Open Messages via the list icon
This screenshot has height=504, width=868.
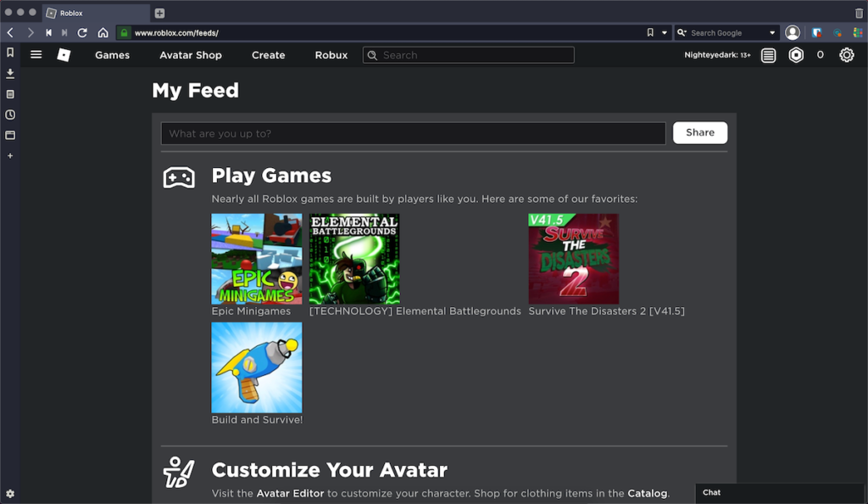click(768, 54)
